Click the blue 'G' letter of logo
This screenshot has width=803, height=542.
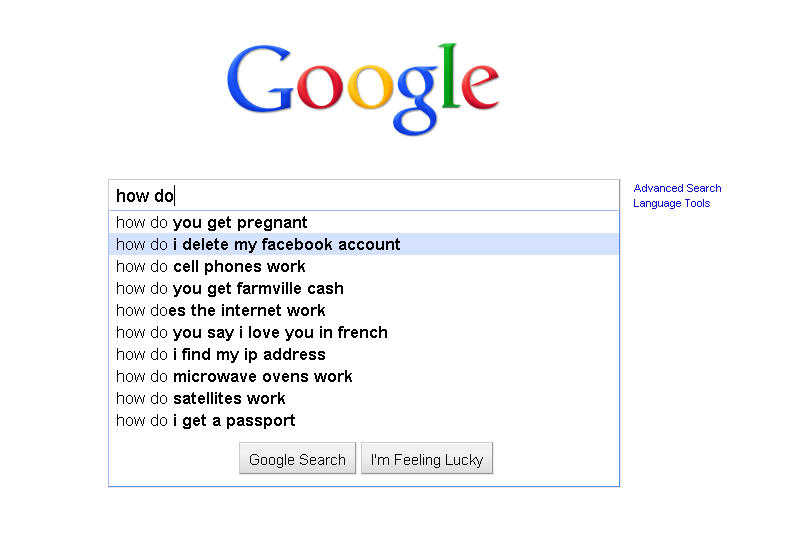coord(260,78)
